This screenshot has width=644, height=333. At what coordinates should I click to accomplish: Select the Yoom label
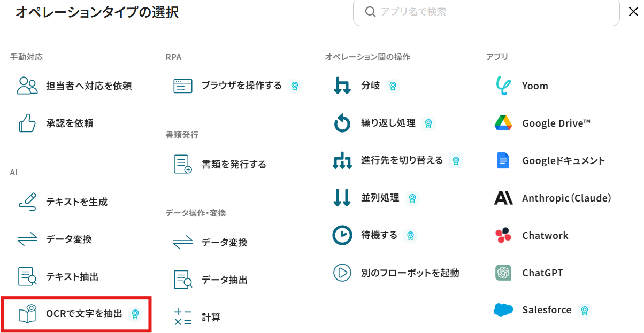[x=535, y=86]
